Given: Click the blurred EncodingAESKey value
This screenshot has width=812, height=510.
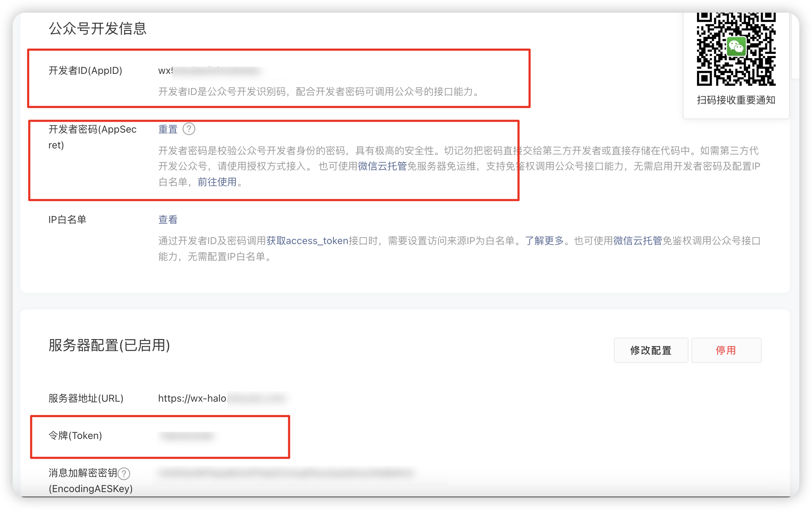Looking at the screenshot, I should [286, 473].
